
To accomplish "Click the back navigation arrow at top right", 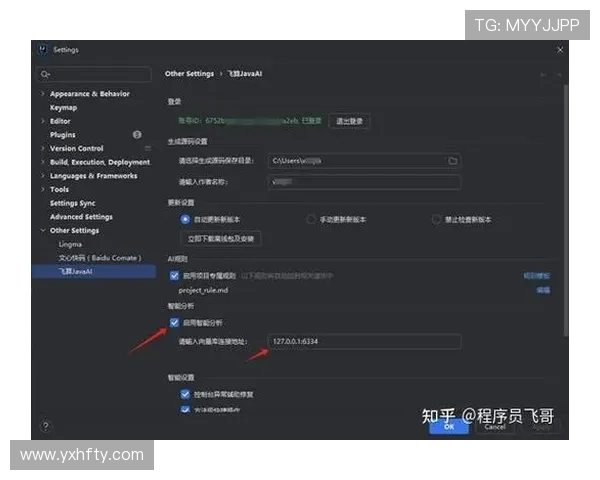I will coord(543,74).
